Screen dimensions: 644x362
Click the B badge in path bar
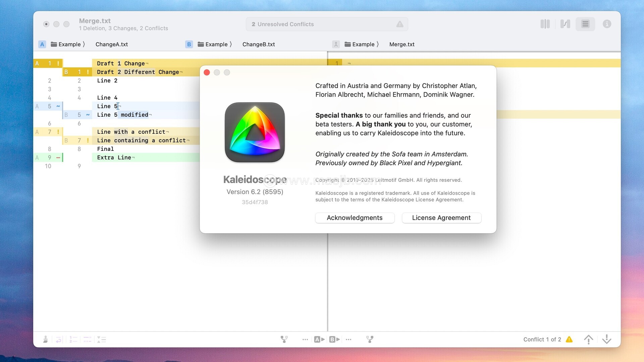(189, 44)
